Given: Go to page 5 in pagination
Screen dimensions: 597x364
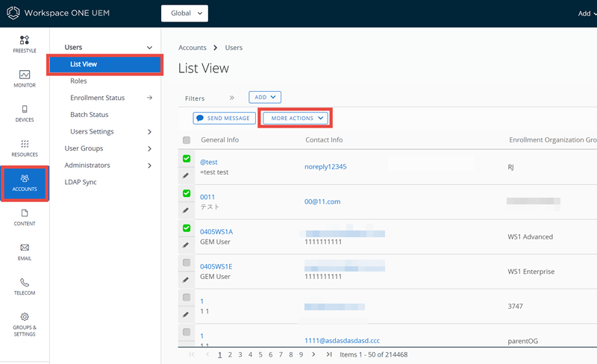Looking at the screenshot, I should coord(260,354).
